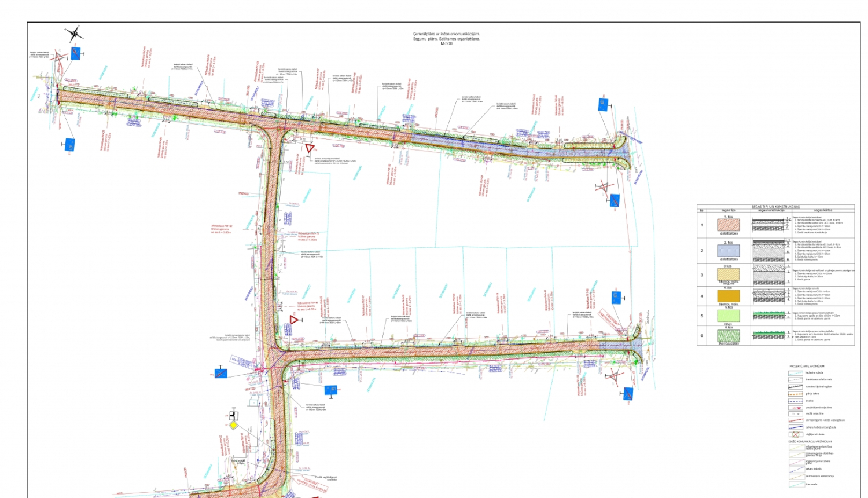
Task: Select the solid orange 4. tips swatch
Action: tap(728, 296)
